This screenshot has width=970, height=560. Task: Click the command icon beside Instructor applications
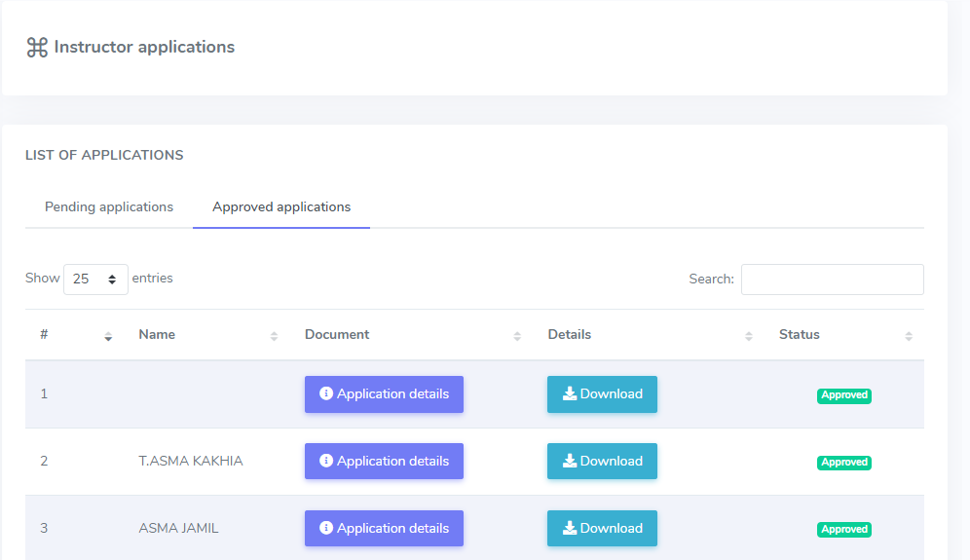pos(37,47)
